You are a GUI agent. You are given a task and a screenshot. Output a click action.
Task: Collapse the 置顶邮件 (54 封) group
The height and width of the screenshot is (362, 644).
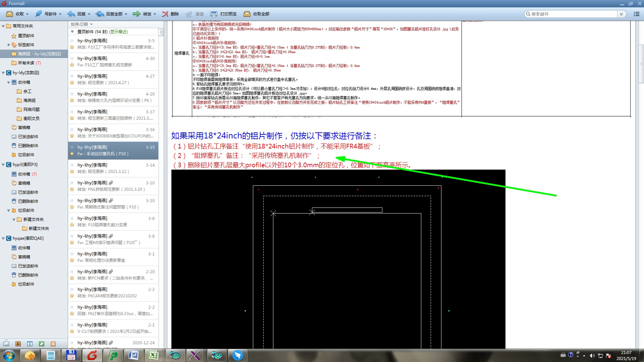72,32
